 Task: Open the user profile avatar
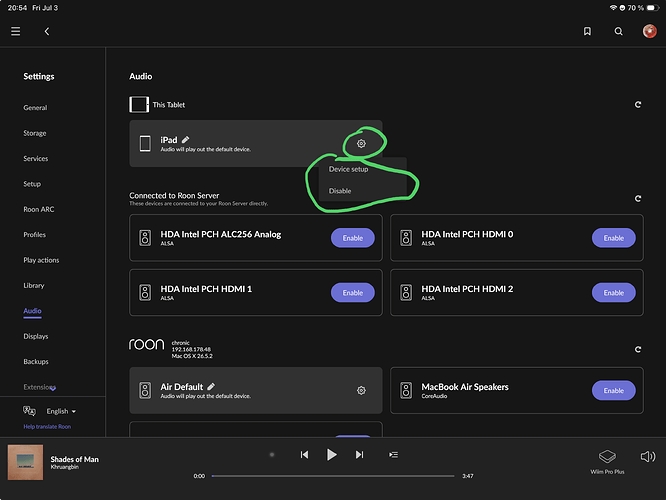pos(649,31)
